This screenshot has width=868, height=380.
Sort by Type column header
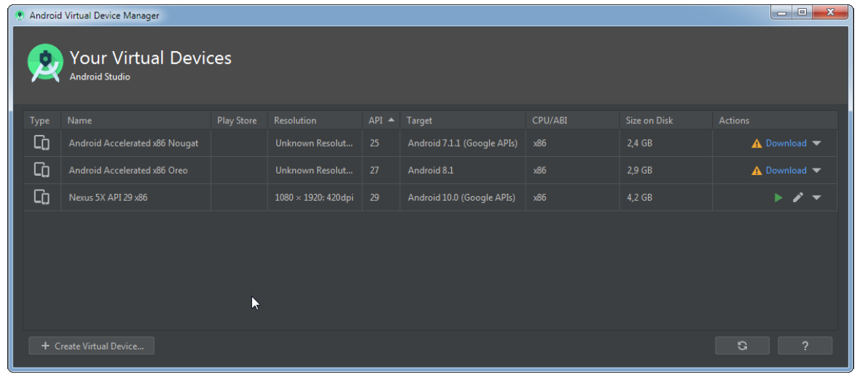pyautogui.click(x=42, y=120)
